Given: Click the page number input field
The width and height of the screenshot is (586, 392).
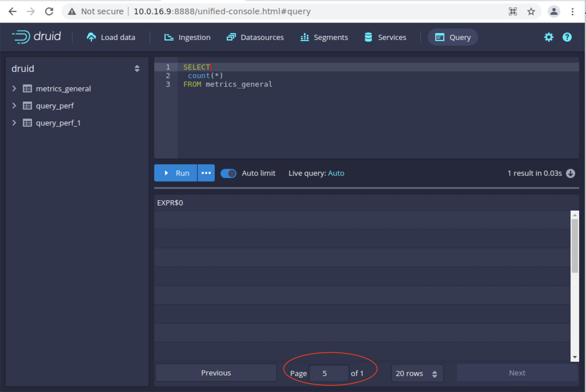Looking at the screenshot, I should coord(329,373).
